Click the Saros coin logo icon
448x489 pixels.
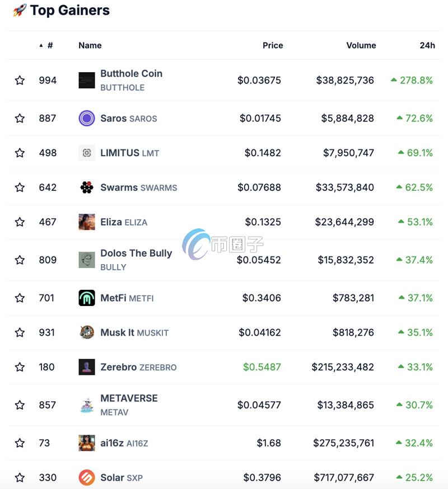coord(87,118)
